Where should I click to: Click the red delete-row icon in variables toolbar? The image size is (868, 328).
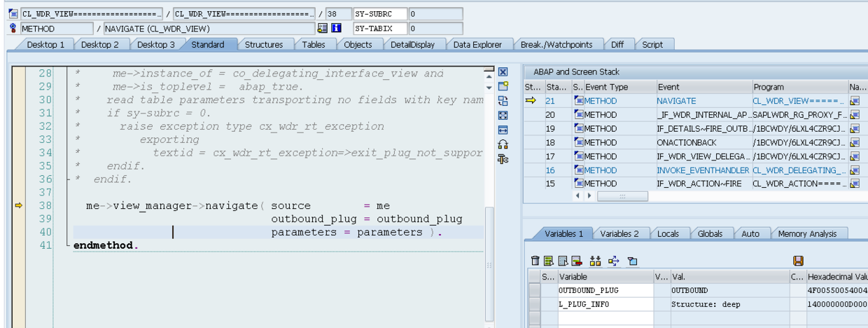tap(576, 261)
